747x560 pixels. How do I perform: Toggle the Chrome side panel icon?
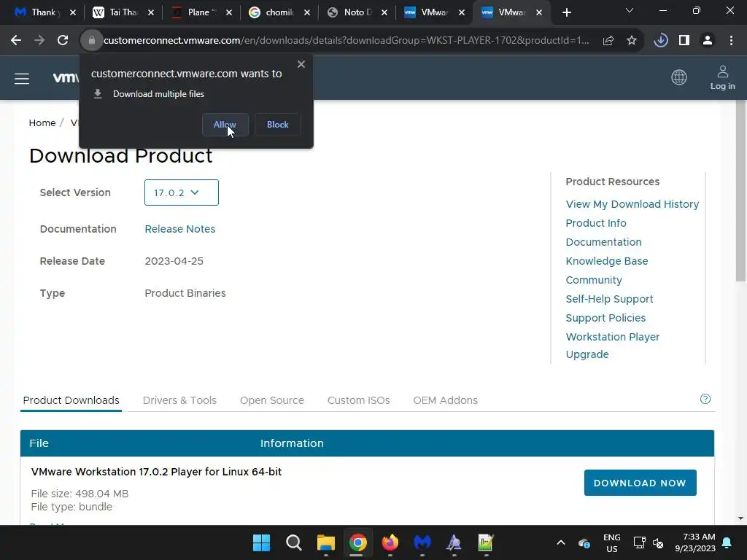click(x=684, y=41)
